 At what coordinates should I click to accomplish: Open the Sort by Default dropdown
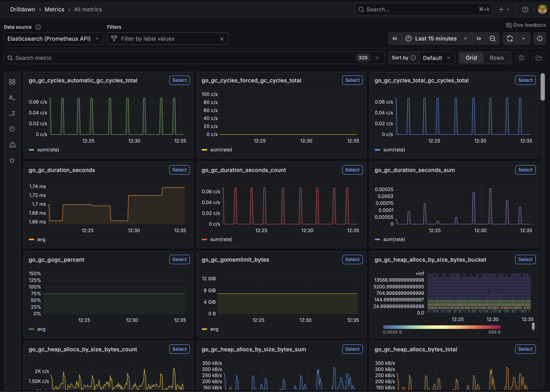tap(437, 58)
